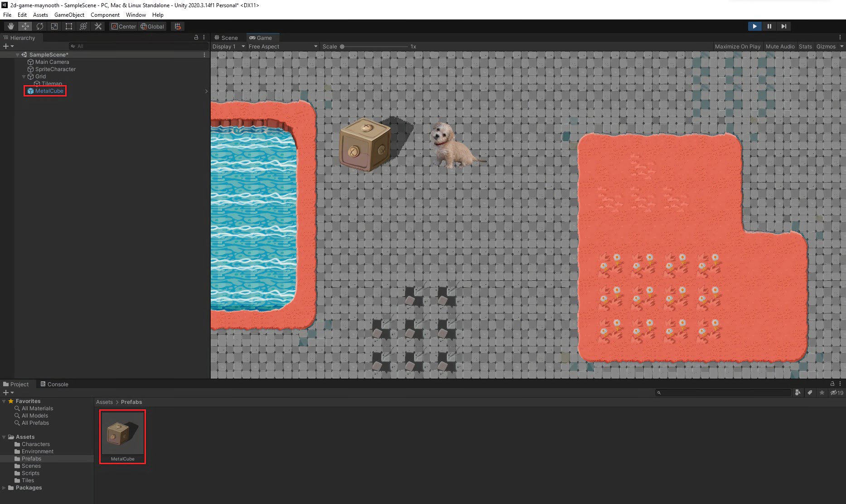The width and height of the screenshot is (846, 504).
Task: Open the Free Aspect dropdown
Action: click(x=283, y=46)
